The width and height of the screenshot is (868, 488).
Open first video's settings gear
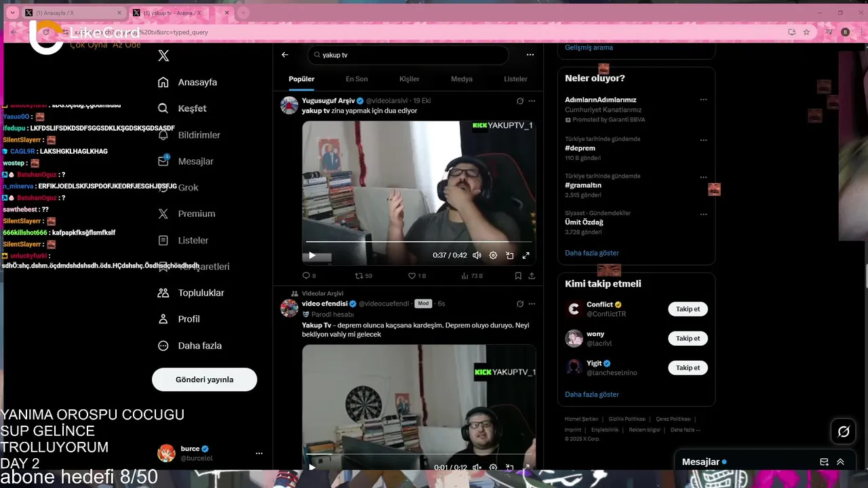point(493,256)
